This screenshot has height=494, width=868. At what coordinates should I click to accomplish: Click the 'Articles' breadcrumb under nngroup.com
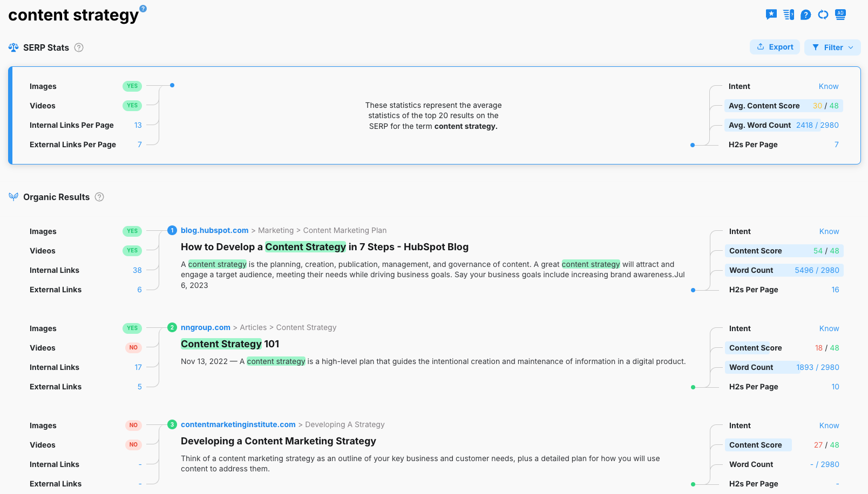pyautogui.click(x=253, y=327)
